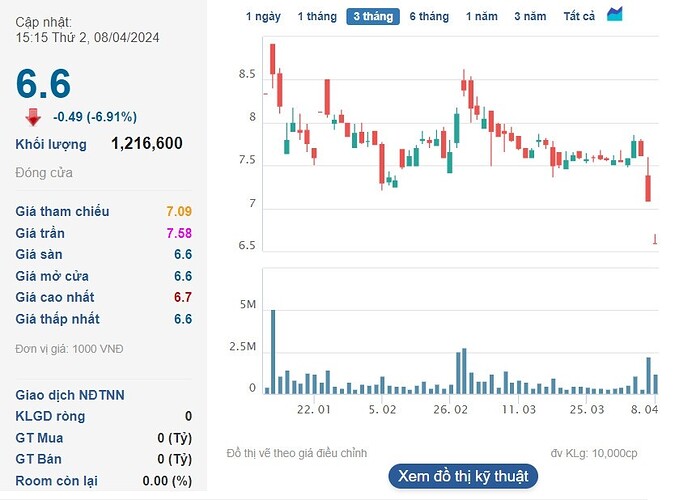Click the Giao dịch NĐTNN heading
The height and width of the screenshot is (500, 674).
pyautogui.click(x=70, y=395)
